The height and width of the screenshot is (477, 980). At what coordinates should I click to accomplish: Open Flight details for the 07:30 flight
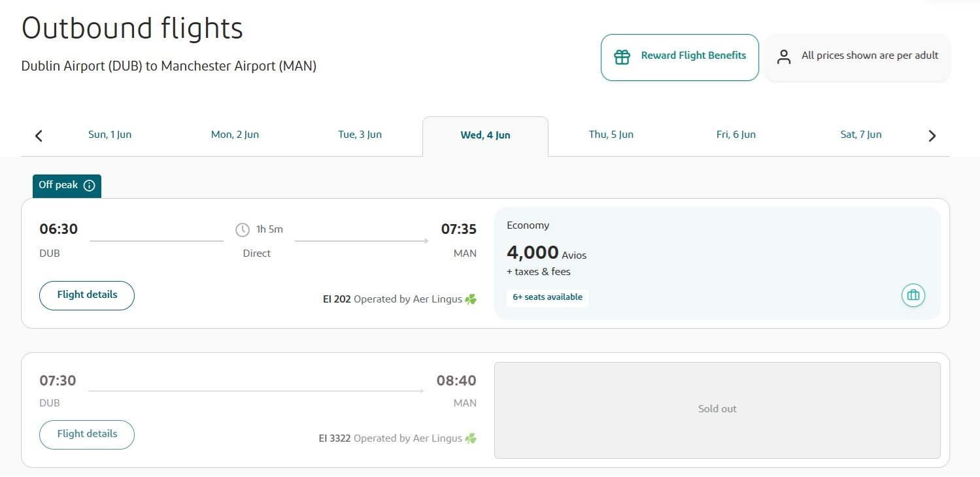point(87,435)
